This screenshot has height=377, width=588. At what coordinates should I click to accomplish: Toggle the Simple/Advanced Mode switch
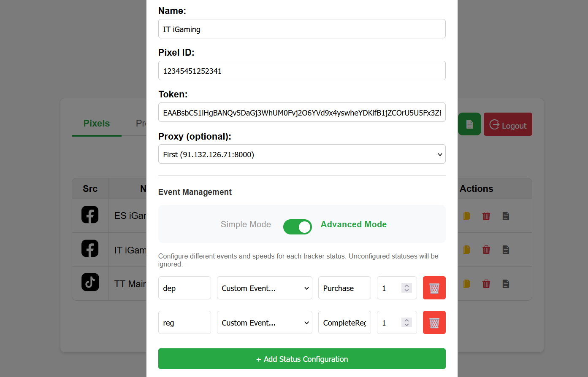[298, 227]
